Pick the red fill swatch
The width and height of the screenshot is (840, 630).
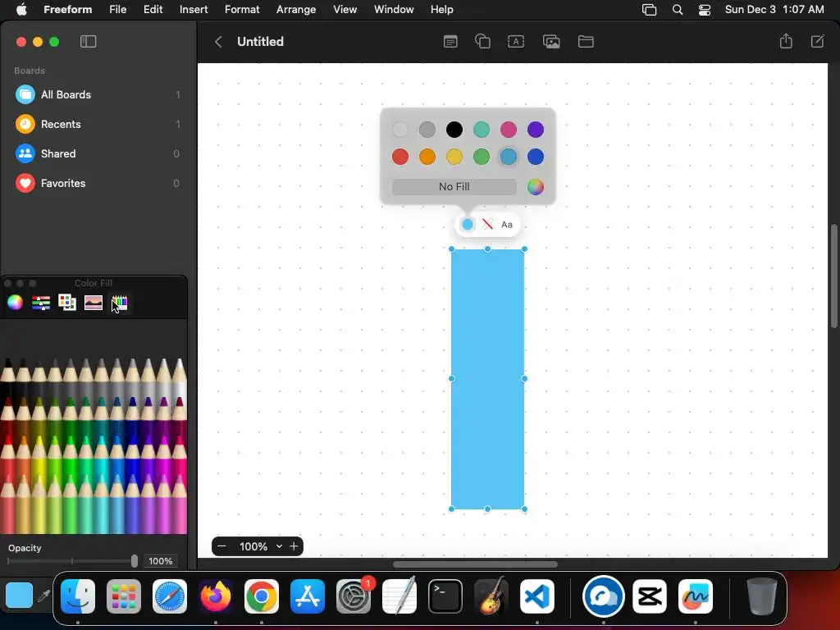point(399,157)
